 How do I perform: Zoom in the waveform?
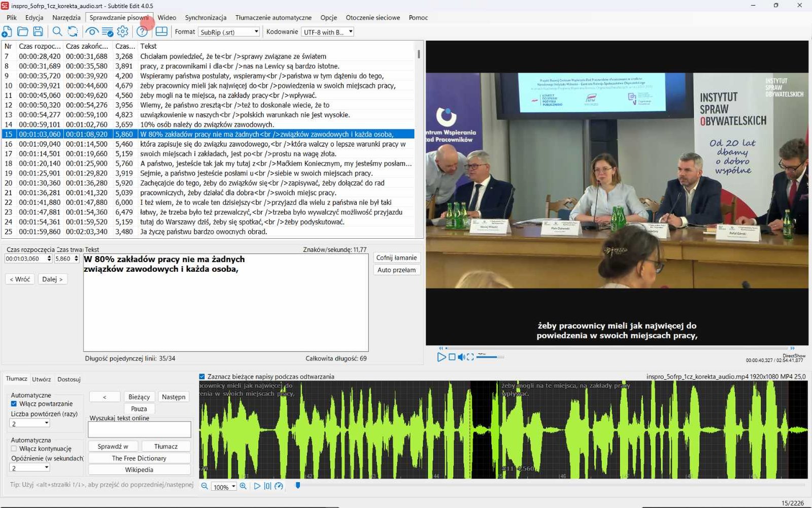click(x=243, y=486)
